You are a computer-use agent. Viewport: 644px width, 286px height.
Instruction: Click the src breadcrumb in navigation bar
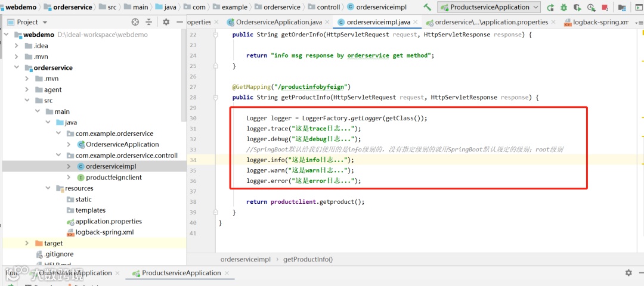point(107,7)
